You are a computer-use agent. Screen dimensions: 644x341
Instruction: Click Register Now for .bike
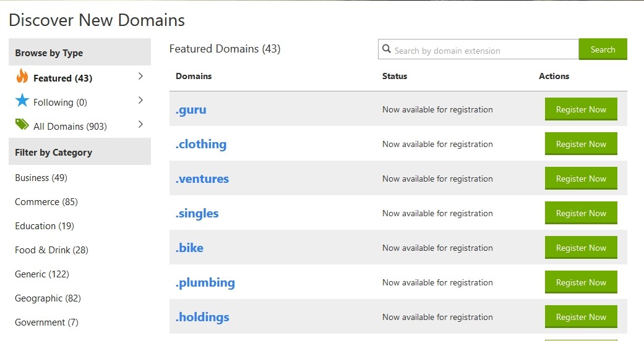point(581,248)
